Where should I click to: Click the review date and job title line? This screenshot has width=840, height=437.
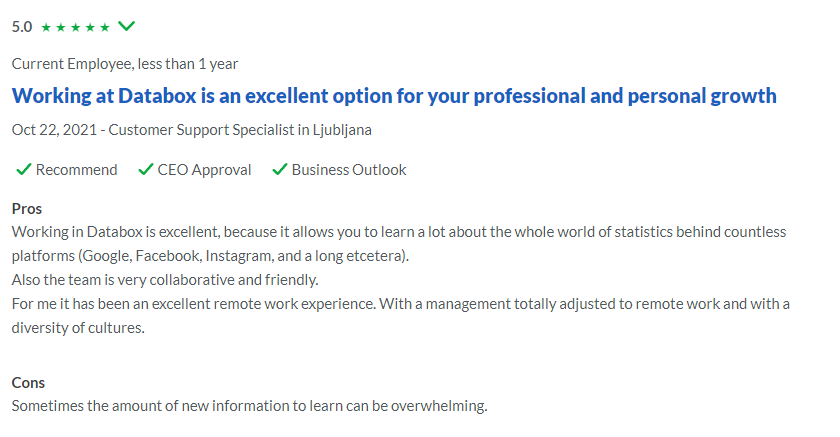click(192, 130)
